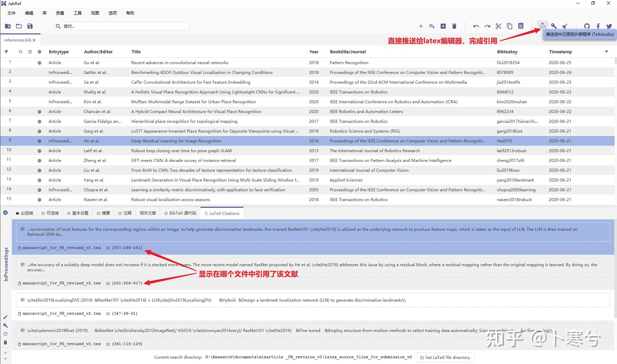Viewport: 617px width, 364px height.
Task: Open the 编辑 menu
Action: click(29, 13)
